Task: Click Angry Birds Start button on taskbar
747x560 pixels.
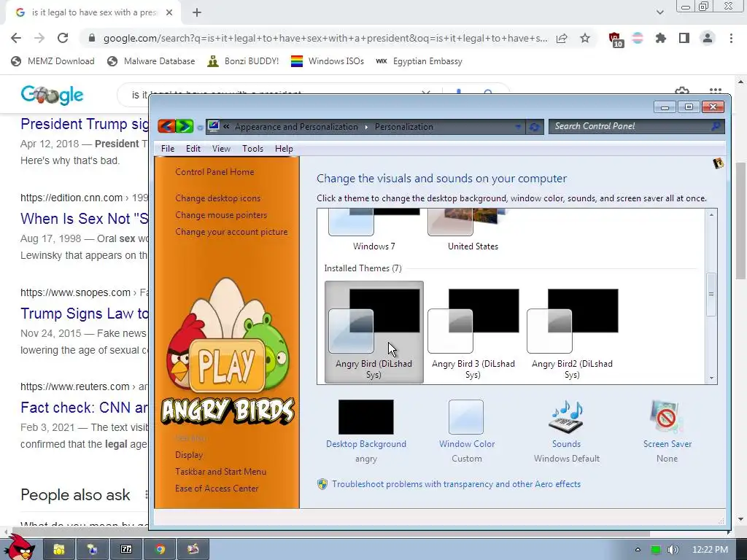Action: point(19,548)
